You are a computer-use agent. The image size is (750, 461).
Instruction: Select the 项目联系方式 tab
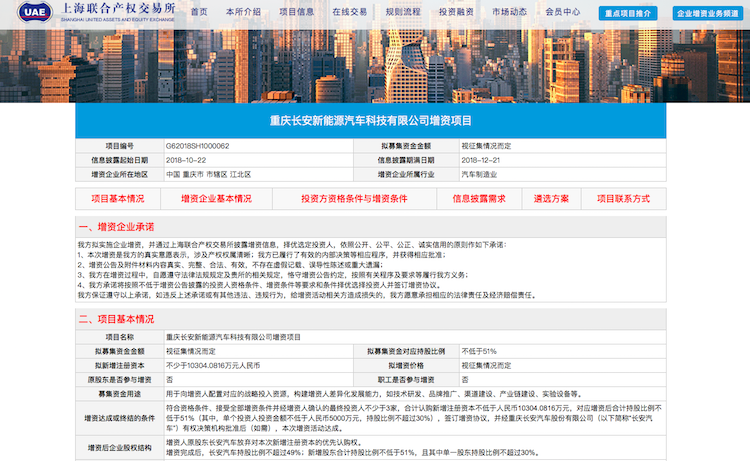pyautogui.click(x=624, y=198)
